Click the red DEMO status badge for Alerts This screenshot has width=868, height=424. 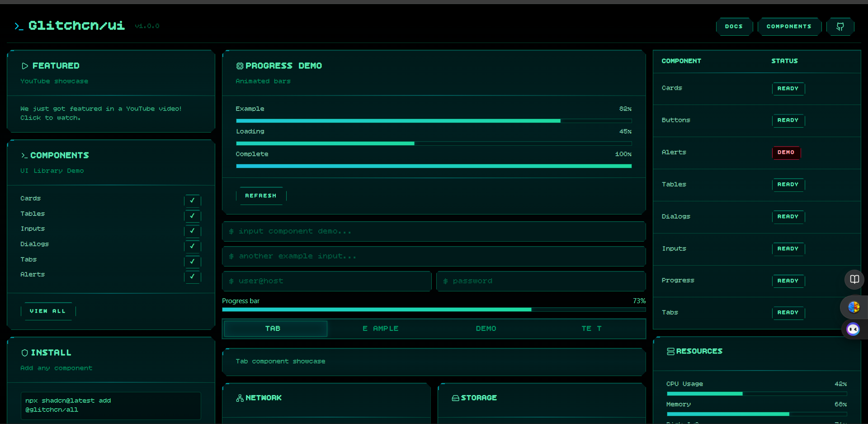(786, 152)
